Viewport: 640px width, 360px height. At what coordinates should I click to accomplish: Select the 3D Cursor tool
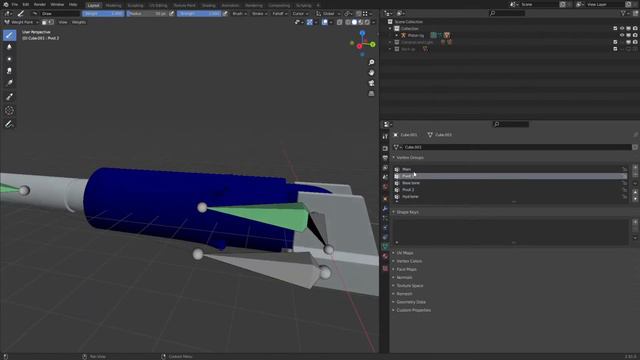coord(9,110)
